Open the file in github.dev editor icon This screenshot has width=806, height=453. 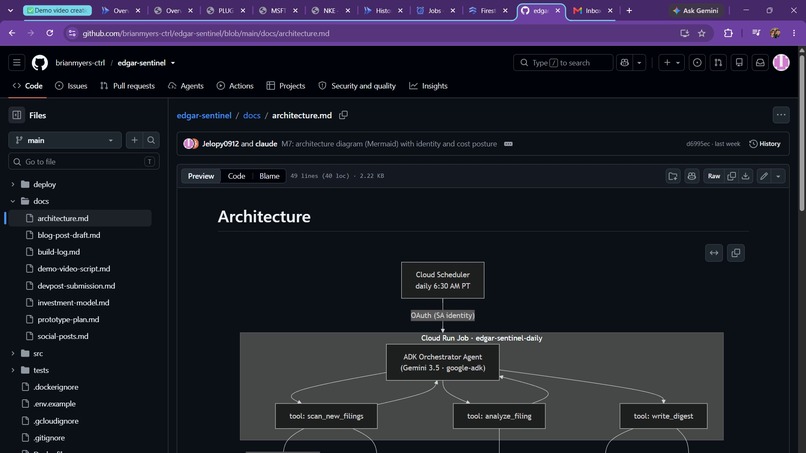click(x=673, y=176)
